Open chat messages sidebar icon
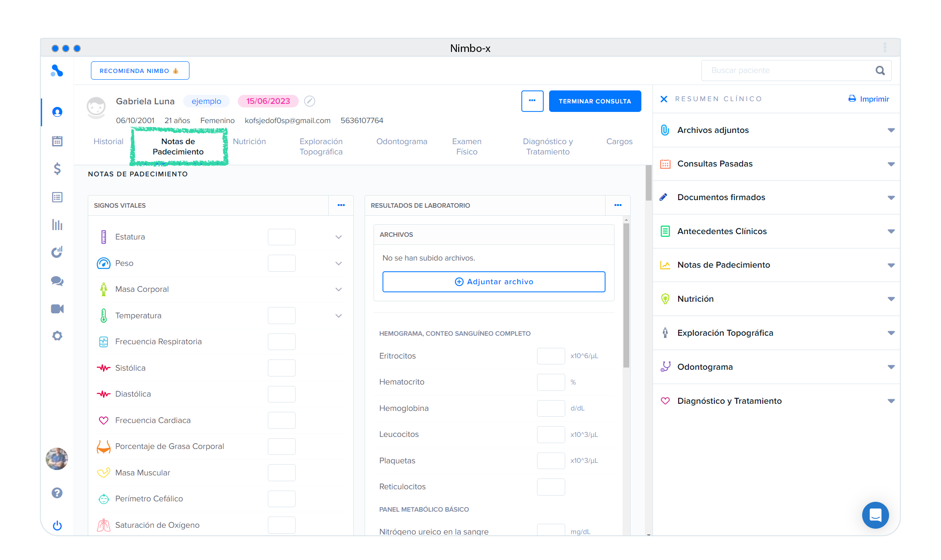This screenshot has width=941, height=560. pyautogui.click(x=57, y=281)
